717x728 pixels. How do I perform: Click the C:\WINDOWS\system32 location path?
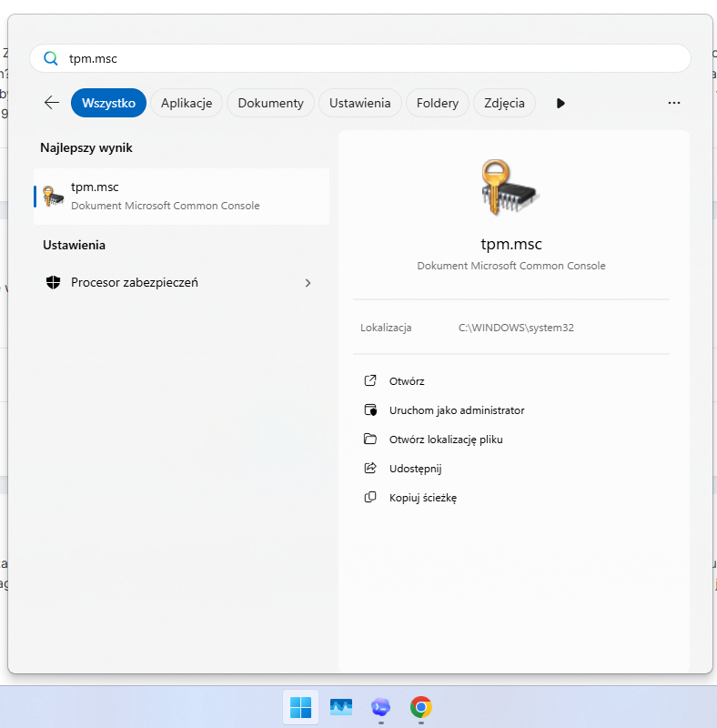click(516, 328)
